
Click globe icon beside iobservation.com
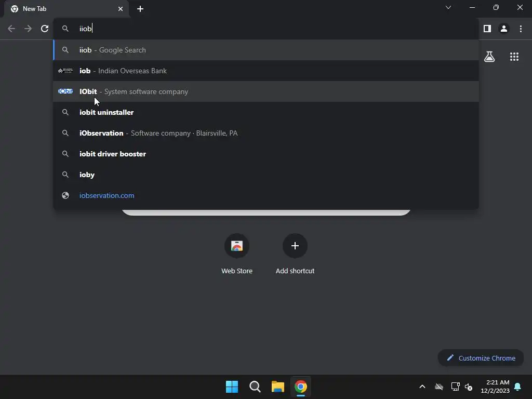click(x=65, y=195)
